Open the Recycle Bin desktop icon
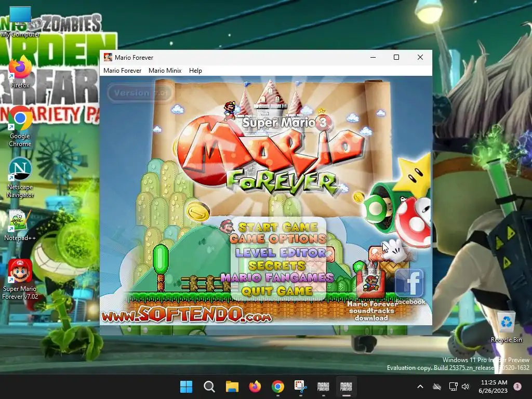 506,327
